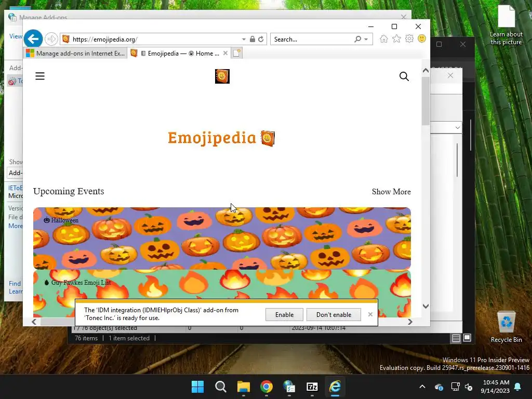Click the Forward arrow button in Internet Explorer
Image resolution: width=532 pixels, height=399 pixels.
tap(51, 39)
